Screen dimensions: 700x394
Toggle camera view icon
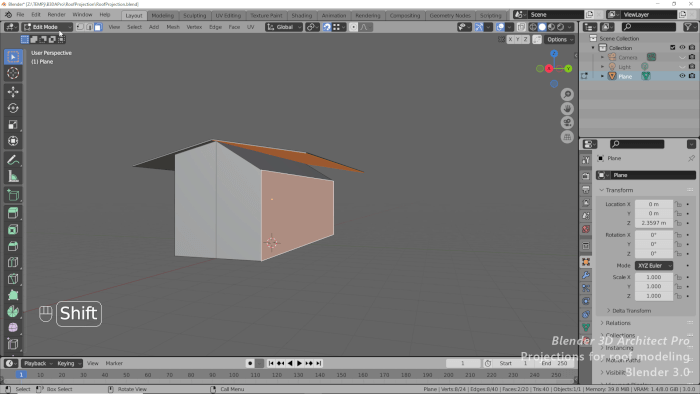567,123
